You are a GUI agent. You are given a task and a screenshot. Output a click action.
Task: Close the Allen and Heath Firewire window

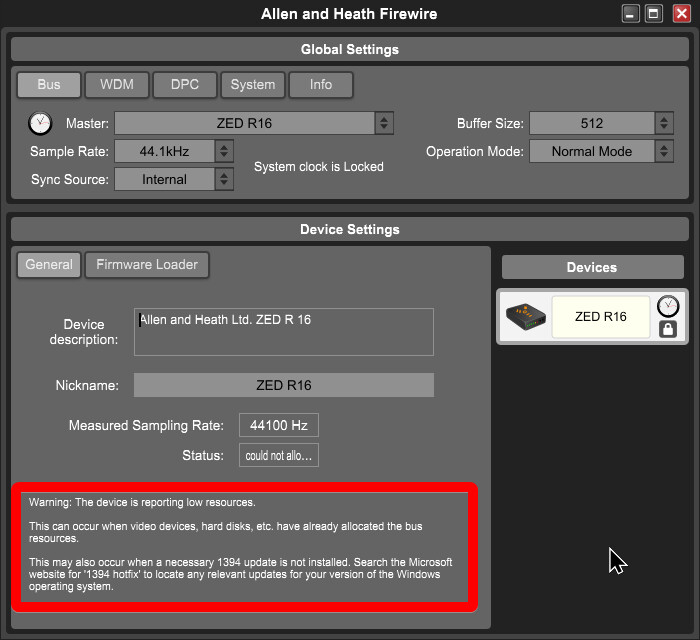[682, 14]
